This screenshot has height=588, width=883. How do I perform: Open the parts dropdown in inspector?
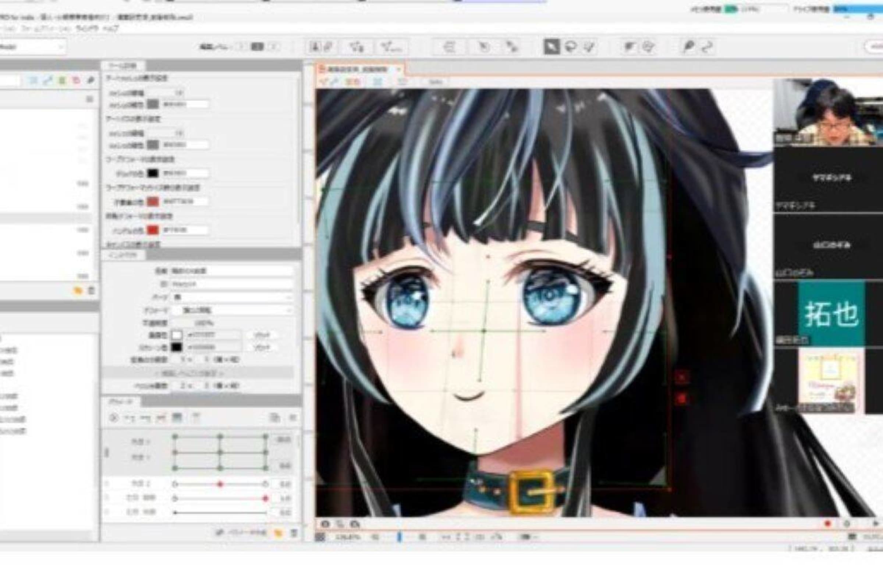coord(232,297)
